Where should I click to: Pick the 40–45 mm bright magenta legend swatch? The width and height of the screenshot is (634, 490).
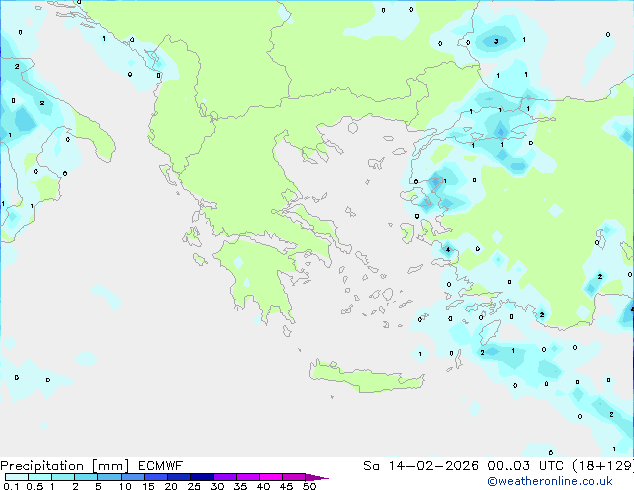point(271,477)
